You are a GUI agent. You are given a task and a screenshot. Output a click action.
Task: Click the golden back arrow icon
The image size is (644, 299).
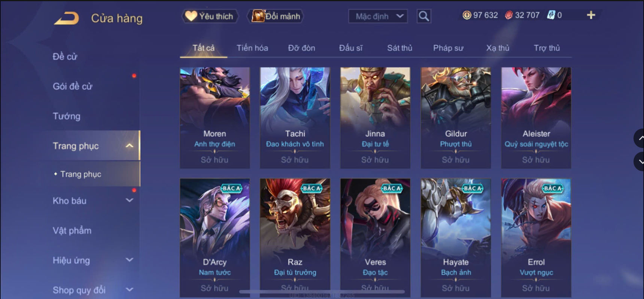tap(67, 18)
